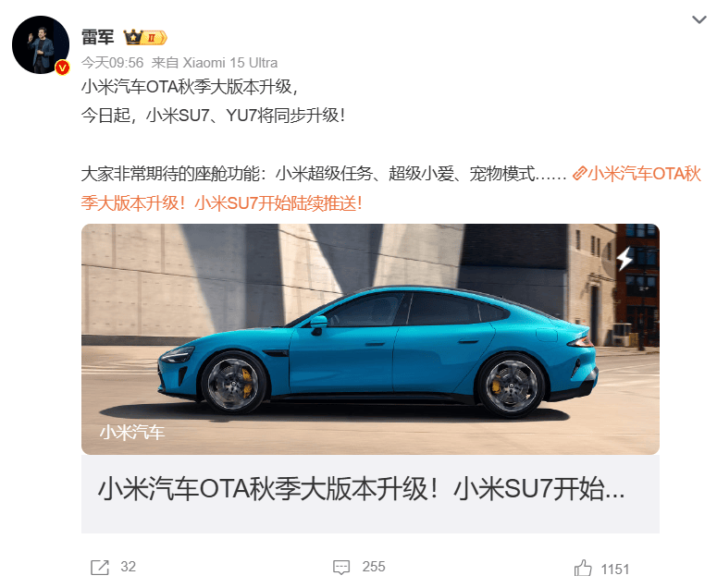Click the gold crown membership badge
Image resolution: width=717 pixels, height=588 pixels.
(145, 38)
